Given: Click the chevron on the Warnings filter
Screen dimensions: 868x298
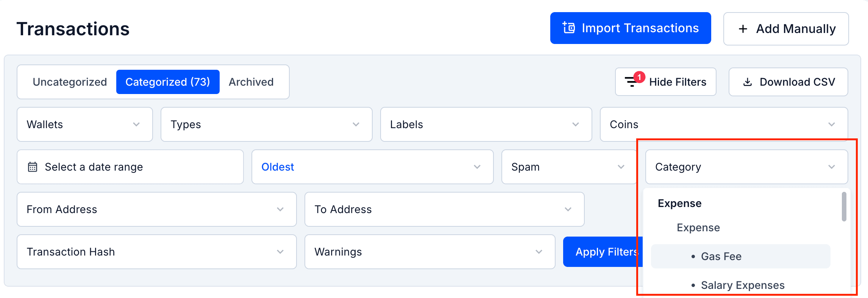Looking at the screenshot, I should coord(539,251).
